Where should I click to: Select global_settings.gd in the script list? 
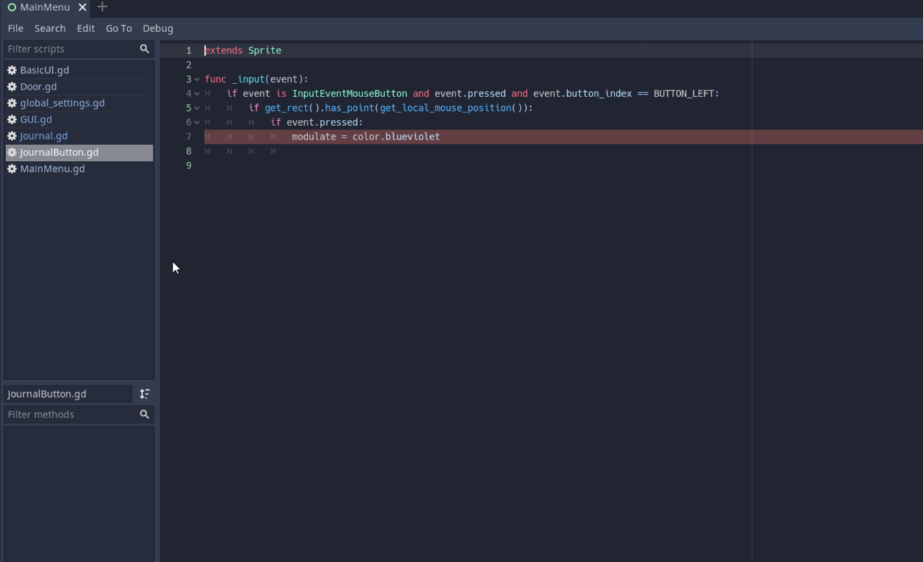[62, 103]
